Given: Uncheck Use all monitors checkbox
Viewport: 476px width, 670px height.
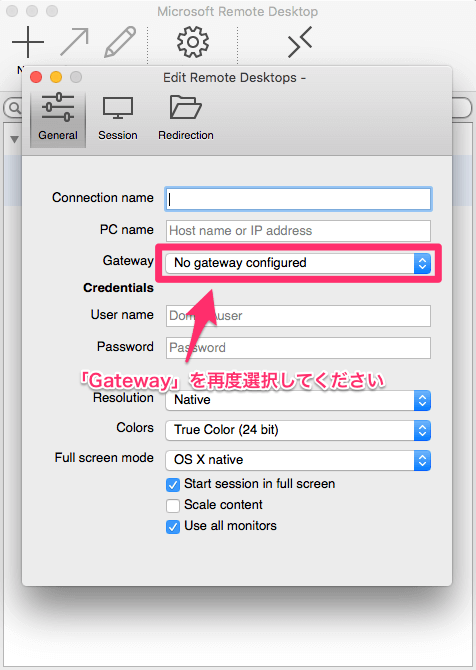Looking at the screenshot, I should click(x=173, y=527).
